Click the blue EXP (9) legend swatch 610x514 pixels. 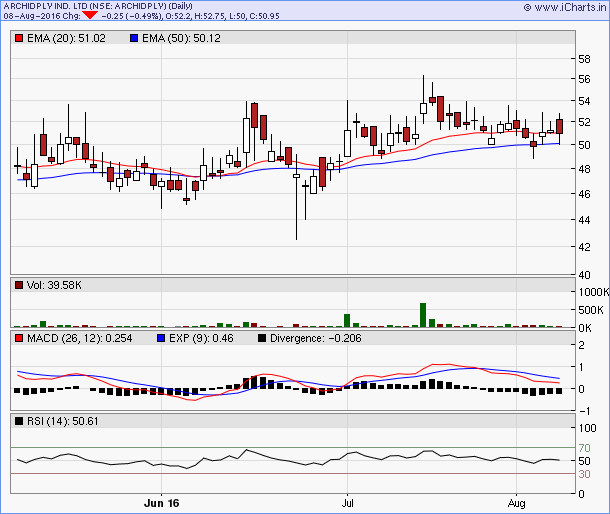pos(161,338)
